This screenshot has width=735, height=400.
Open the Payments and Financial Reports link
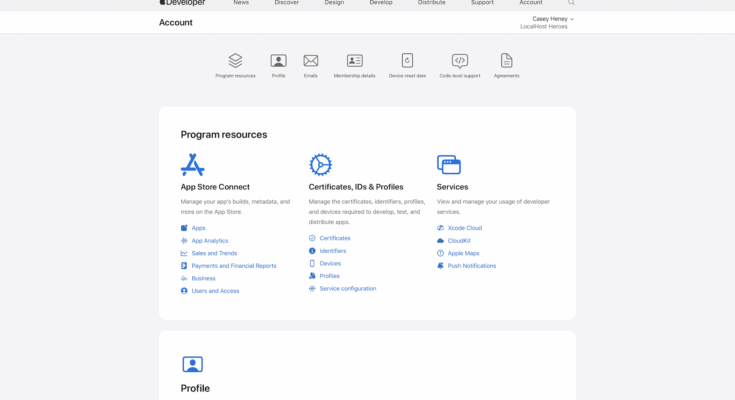(x=234, y=266)
